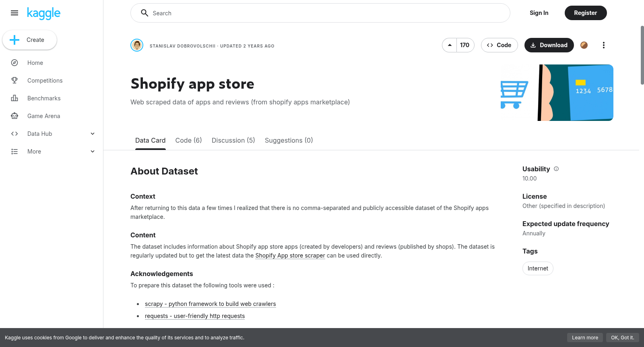This screenshot has width=644, height=347.
Task: Click the bronze medal icon
Action: coord(584,45)
